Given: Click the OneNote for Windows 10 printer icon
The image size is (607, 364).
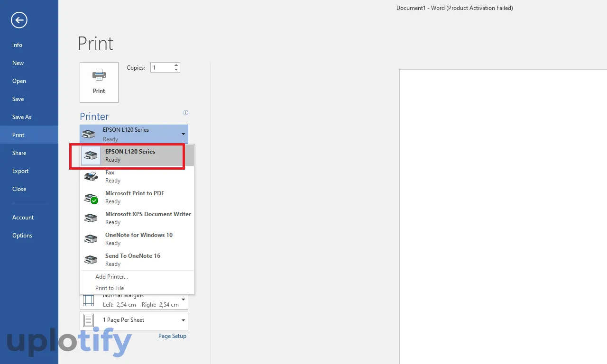Looking at the screenshot, I should tap(91, 239).
